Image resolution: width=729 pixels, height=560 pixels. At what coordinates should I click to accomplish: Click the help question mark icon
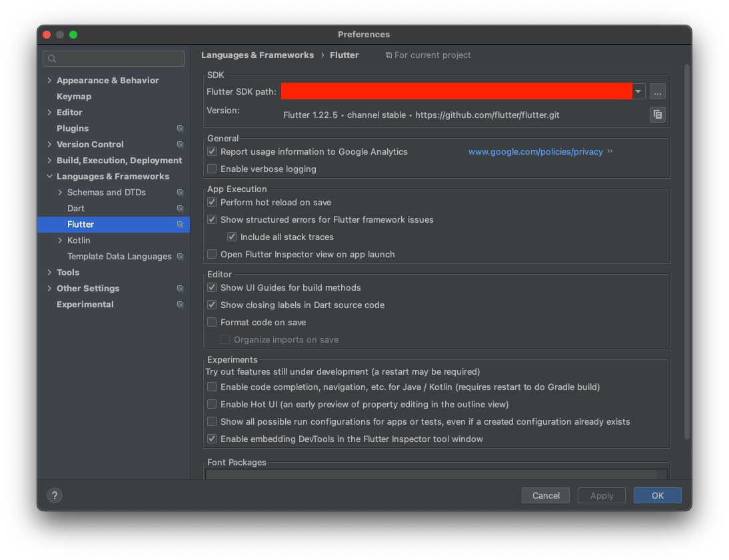(x=54, y=495)
